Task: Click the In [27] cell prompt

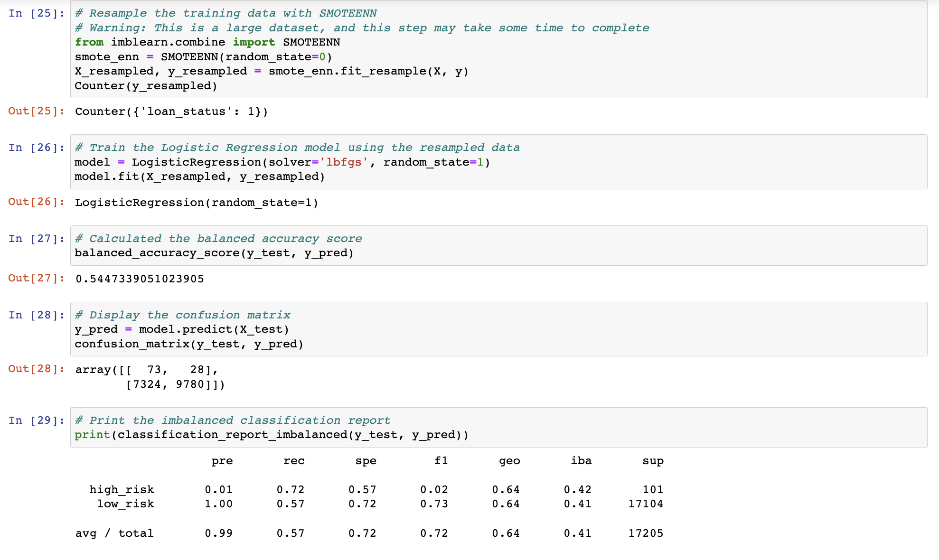Action: pyautogui.click(x=37, y=239)
